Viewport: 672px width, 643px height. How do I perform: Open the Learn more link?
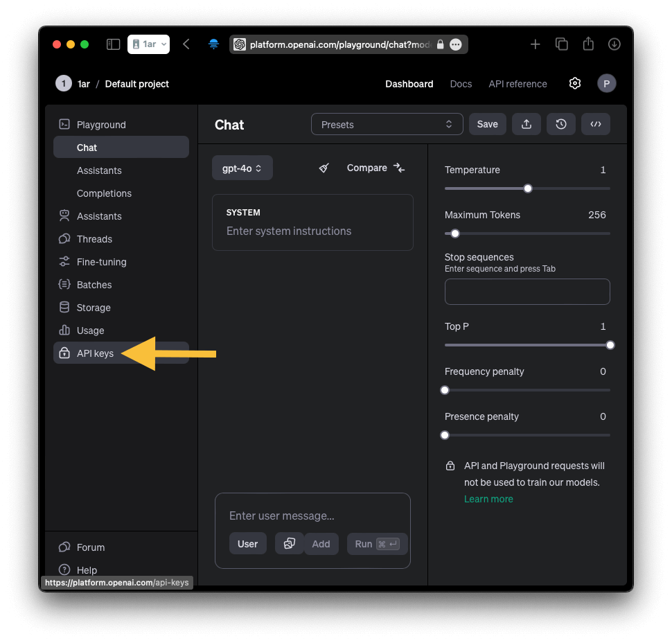[488, 499]
